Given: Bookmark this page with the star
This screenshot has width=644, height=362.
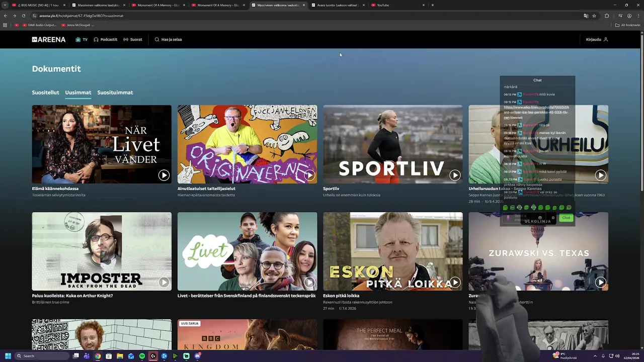Looking at the screenshot, I should tap(594, 16).
